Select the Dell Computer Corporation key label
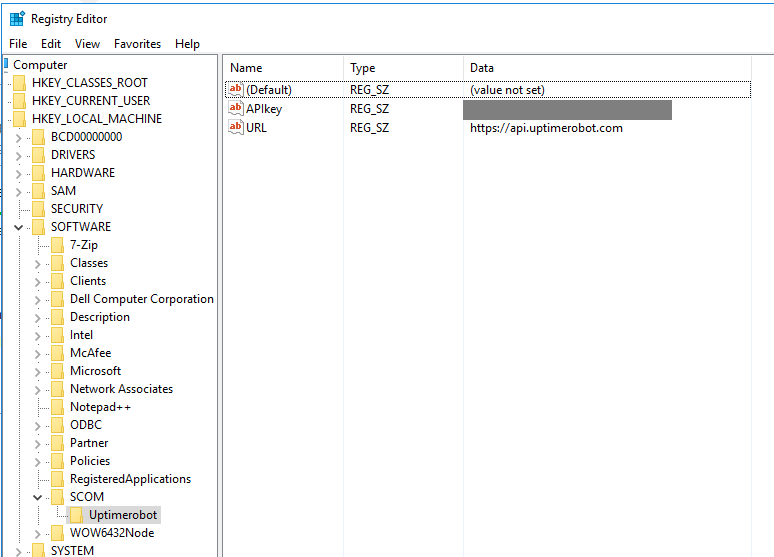Screen dimensions: 774x557 142,299
